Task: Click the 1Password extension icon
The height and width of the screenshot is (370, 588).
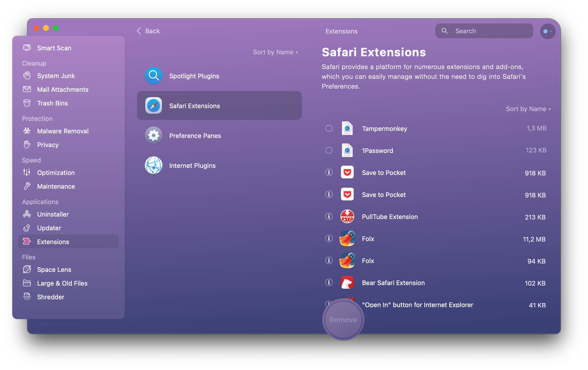Action: click(x=347, y=150)
